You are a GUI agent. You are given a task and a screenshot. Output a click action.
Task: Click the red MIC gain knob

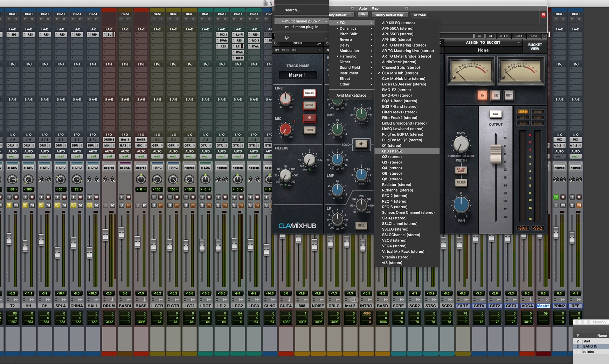tap(285, 129)
